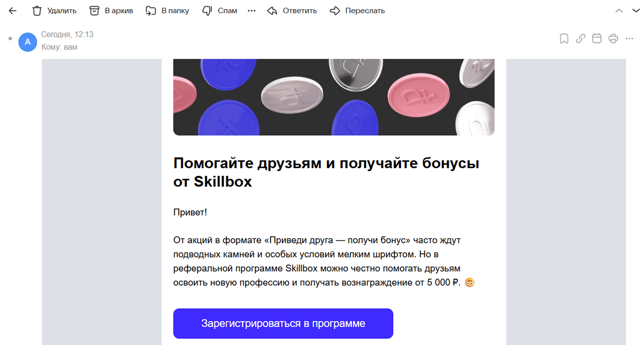Click the Привет! greeting text
Viewport: 644px width, 345px height.
coord(190,212)
